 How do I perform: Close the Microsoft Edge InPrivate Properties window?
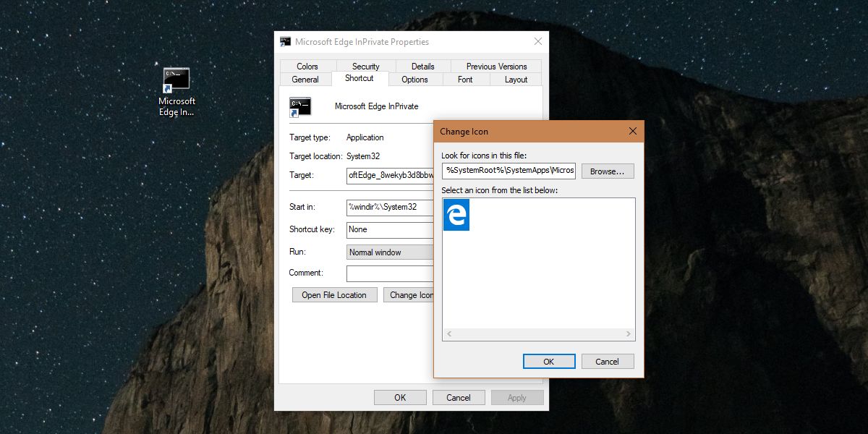tap(537, 41)
